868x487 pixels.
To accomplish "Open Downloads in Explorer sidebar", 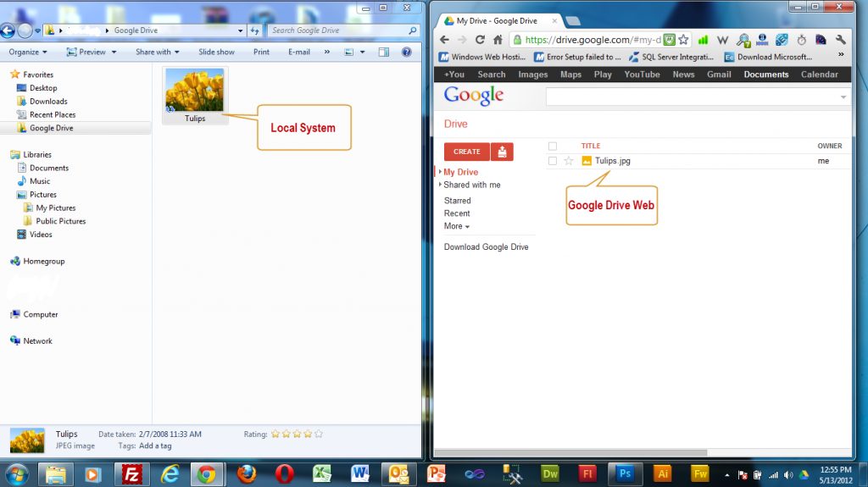I will (x=48, y=102).
